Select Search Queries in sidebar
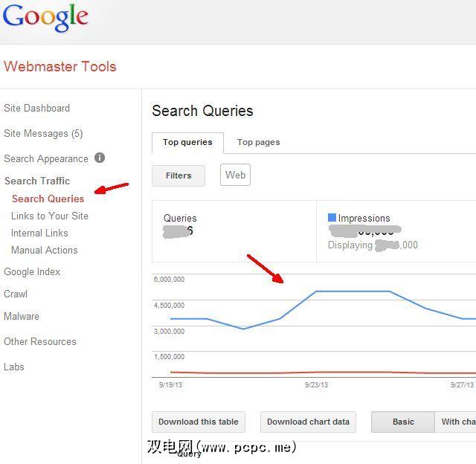Image resolution: width=476 pixels, height=464 pixels. pyautogui.click(x=48, y=199)
